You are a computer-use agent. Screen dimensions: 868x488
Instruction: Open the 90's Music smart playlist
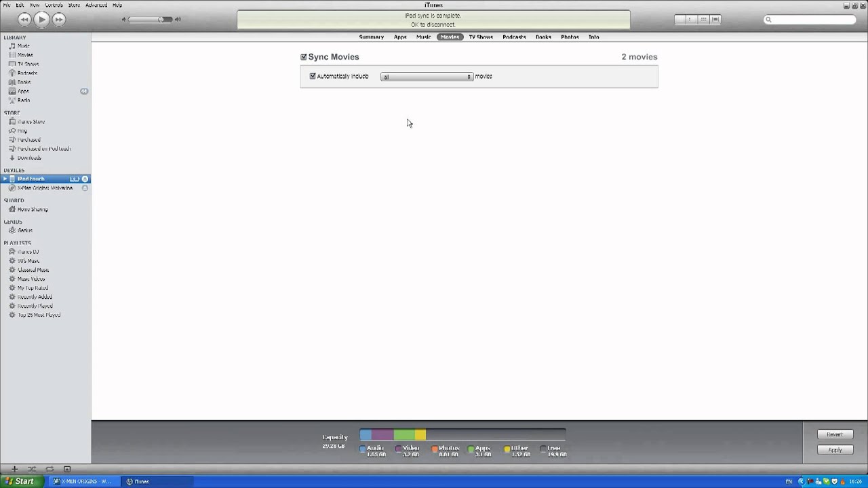point(28,261)
